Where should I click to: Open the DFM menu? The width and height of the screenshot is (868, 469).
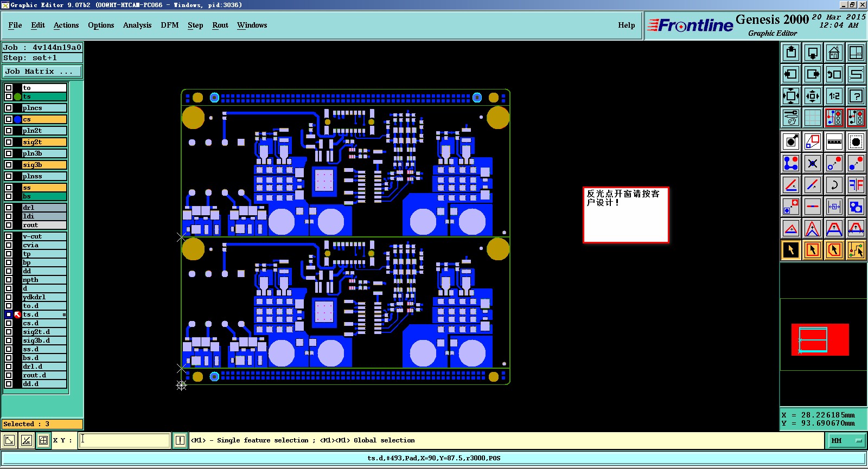(170, 25)
